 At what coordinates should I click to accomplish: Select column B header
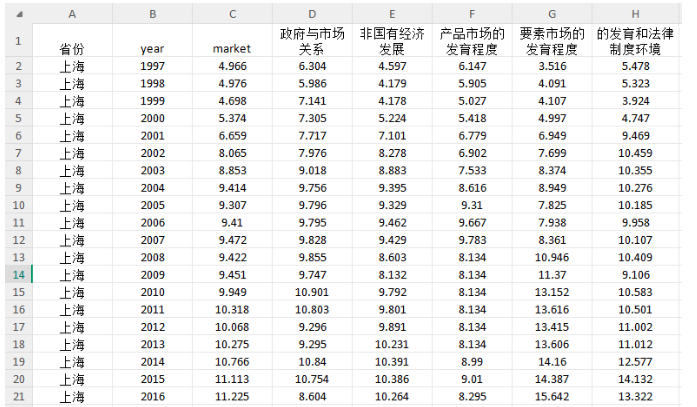click(x=152, y=14)
